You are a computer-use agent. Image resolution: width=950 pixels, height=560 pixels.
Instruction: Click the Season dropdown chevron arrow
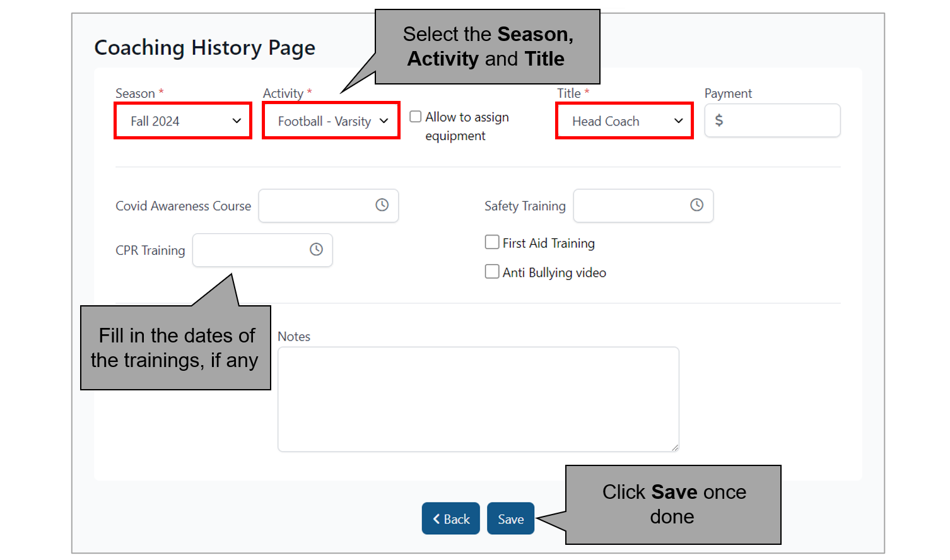coord(237,121)
